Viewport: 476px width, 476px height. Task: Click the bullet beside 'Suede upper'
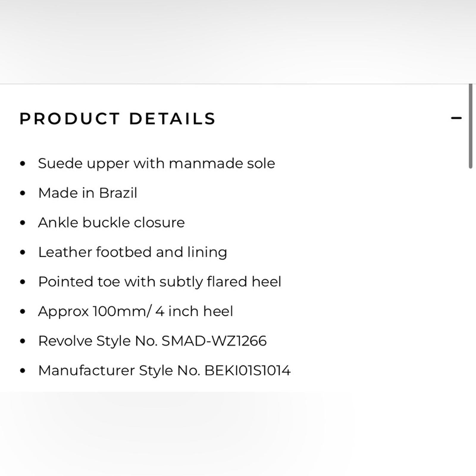pos(23,164)
